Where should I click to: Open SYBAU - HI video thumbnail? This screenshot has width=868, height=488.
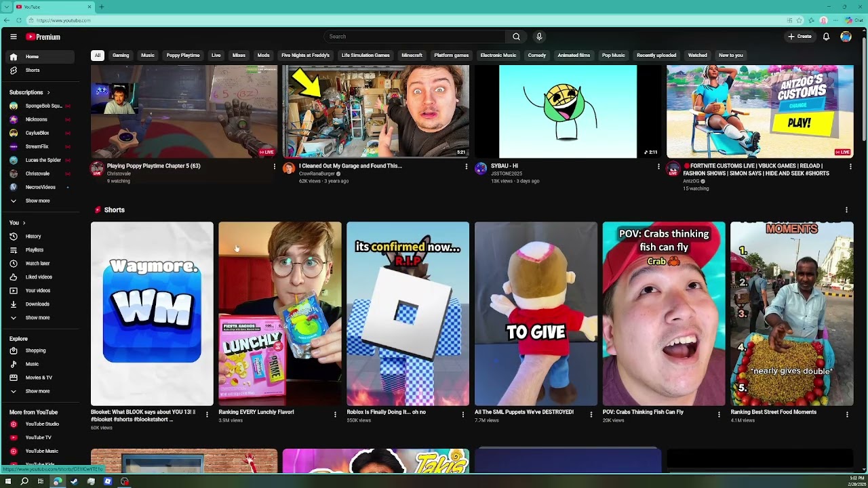(568, 112)
